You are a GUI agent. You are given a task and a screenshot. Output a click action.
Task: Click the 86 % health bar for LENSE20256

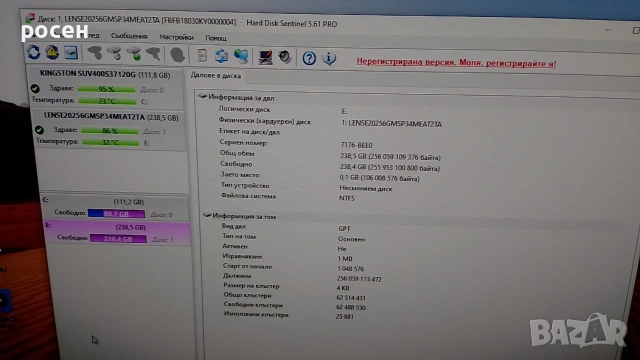coord(110,131)
